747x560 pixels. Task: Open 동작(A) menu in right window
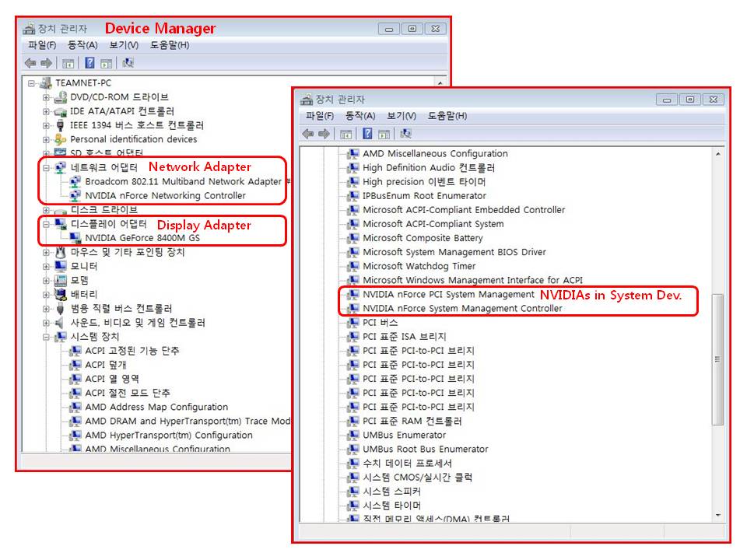click(x=360, y=116)
